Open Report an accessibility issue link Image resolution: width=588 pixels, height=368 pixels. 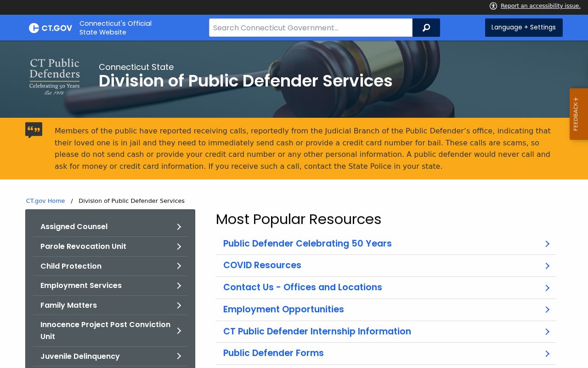pos(541,6)
